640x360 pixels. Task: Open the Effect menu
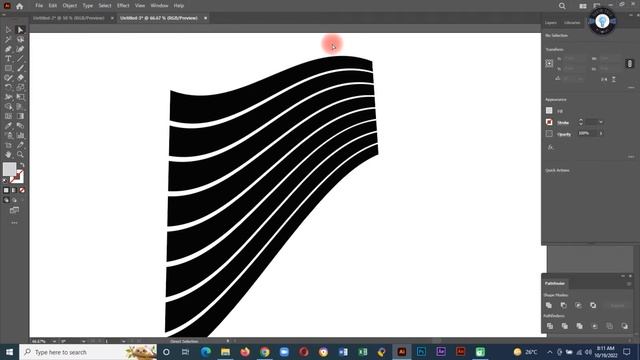pyautogui.click(x=123, y=6)
